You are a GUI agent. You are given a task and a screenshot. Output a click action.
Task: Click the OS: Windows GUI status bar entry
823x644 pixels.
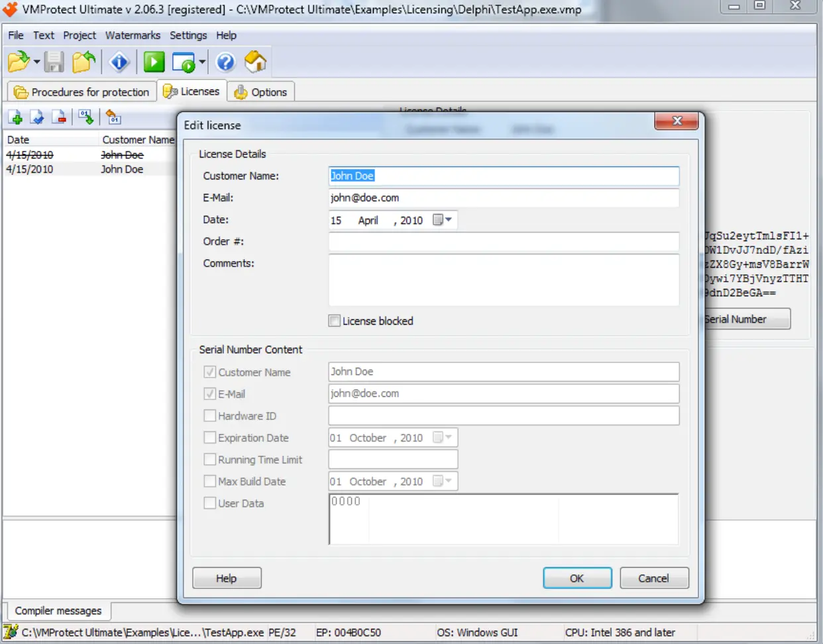(x=477, y=632)
